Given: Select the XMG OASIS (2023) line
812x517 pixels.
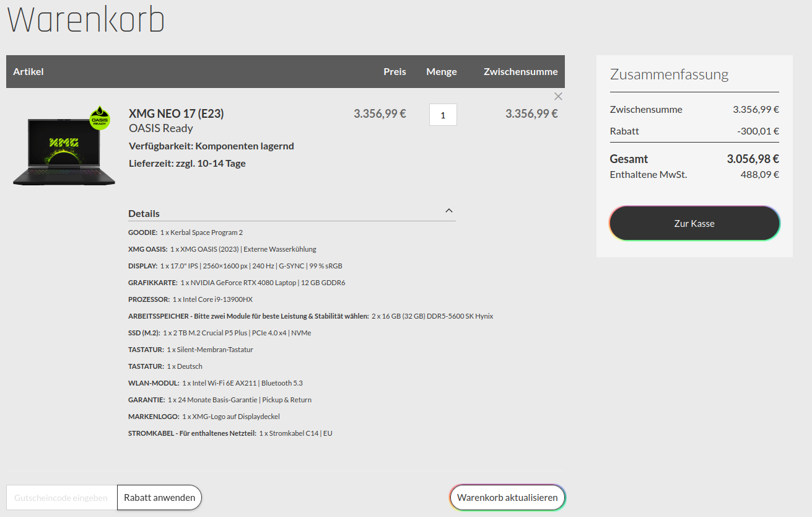Looking at the screenshot, I should pyautogui.click(x=222, y=249).
